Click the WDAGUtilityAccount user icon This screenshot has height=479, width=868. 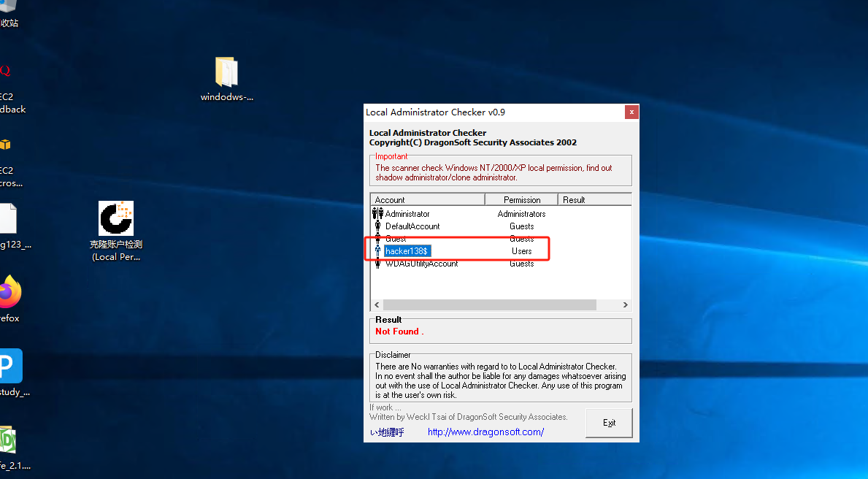coord(377,264)
